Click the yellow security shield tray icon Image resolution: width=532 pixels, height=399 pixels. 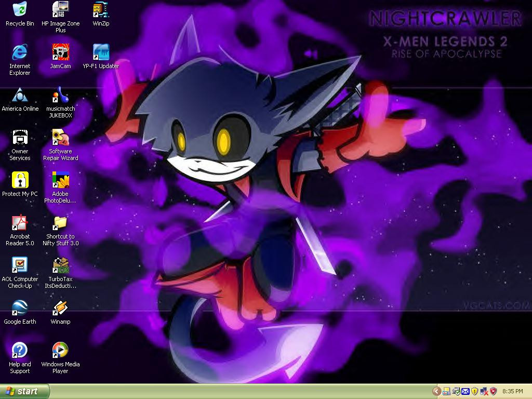point(474,392)
